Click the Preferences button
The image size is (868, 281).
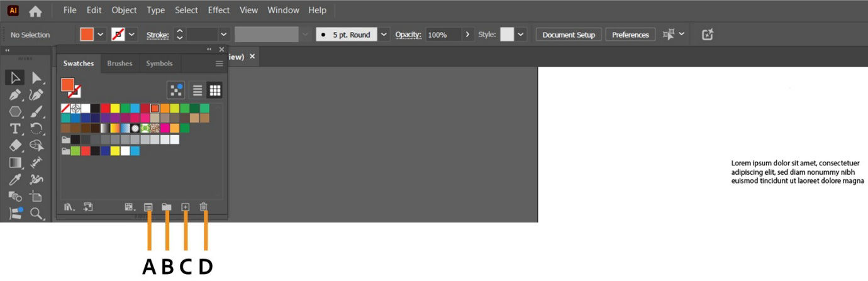pos(630,35)
